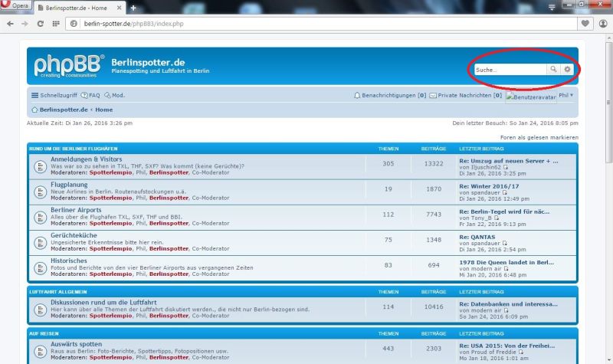This screenshot has width=613, height=364.
Task: Open the Schnellzugriff dropdown menu
Action: (x=54, y=95)
